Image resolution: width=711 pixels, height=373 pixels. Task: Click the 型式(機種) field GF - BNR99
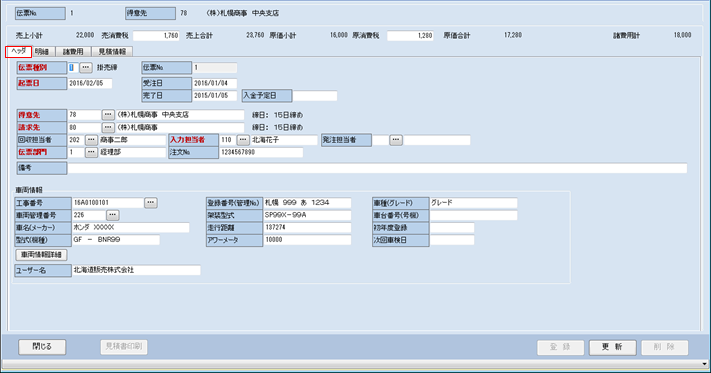[x=116, y=240]
